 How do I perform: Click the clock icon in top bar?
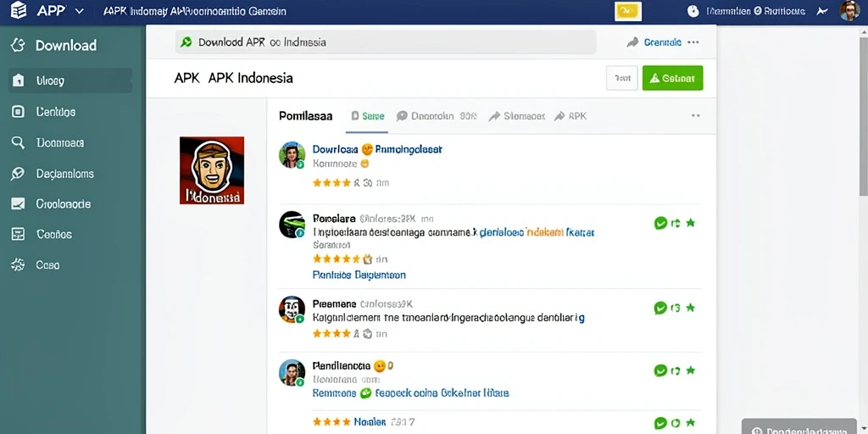click(x=693, y=11)
